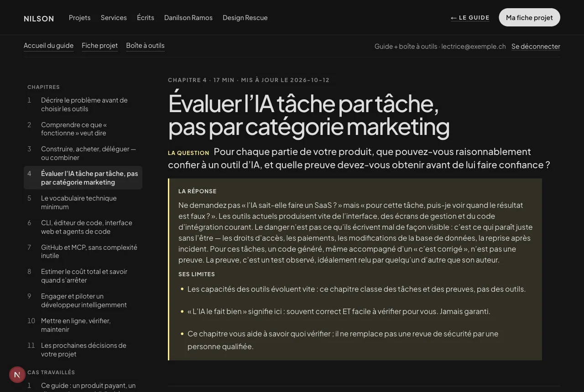This screenshot has height=392, width=584.
Task: Go to chapter 7 GitHub et MCP
Action: pyautogui.click(x=83, y=252)
